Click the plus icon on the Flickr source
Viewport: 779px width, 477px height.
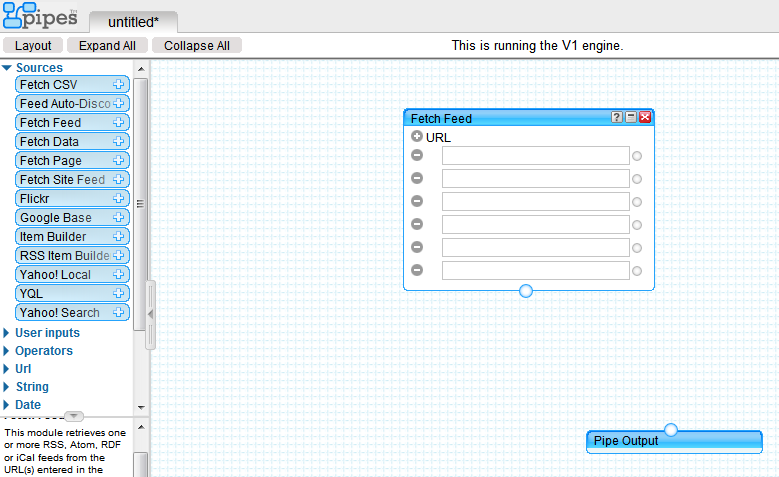coord(118,198)
